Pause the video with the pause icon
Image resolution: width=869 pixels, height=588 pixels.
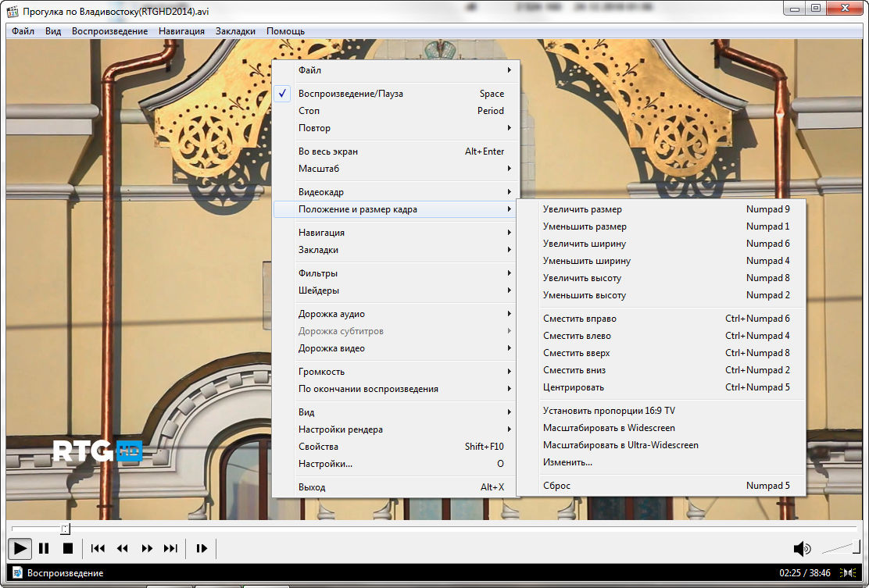[44, 548]
